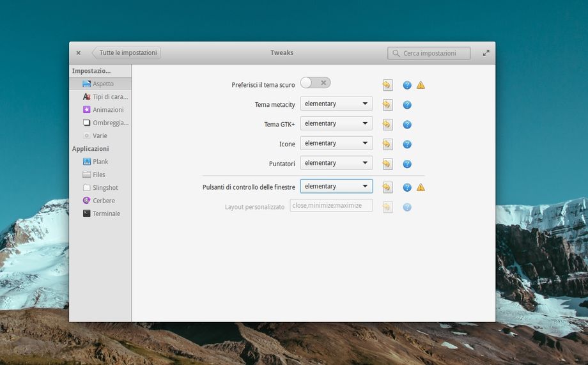Screen dimensions: 588x365
Task: Click warning icon next to dark theme option
Action: point(421,85)
